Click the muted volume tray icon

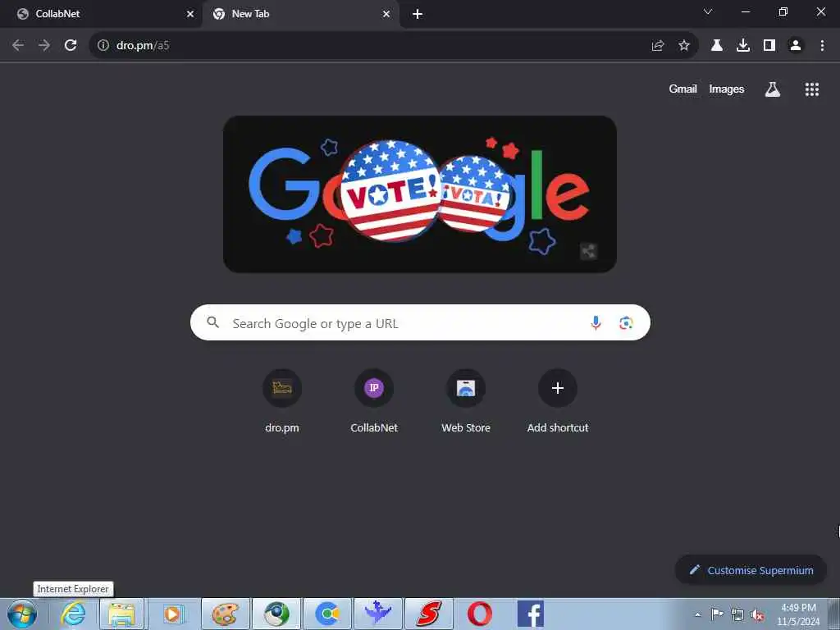[757, 615]
